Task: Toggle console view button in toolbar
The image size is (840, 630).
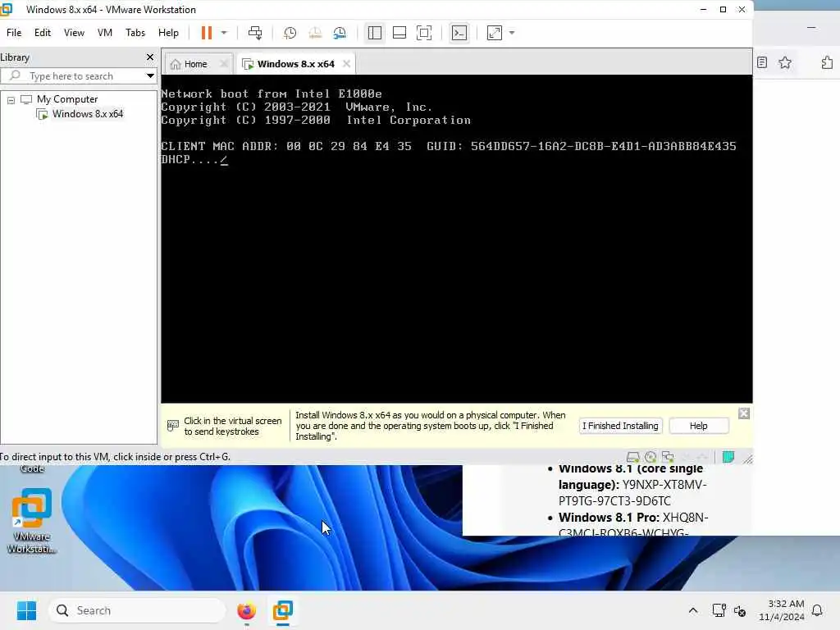Action: point(459,33)
